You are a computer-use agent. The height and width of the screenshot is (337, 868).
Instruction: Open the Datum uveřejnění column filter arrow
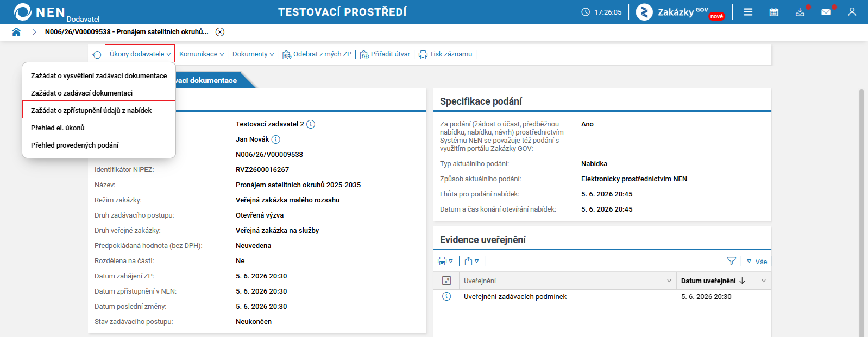click(x=764, y=281)
